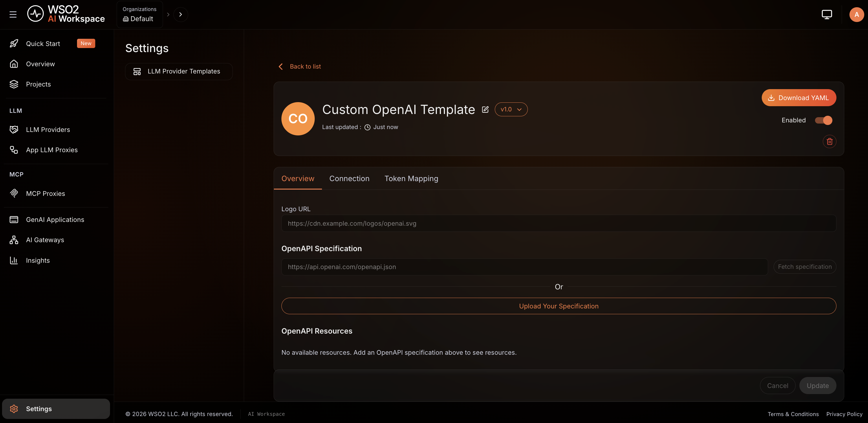Edit the template name with pencil icon
The width and height of the screenshot is (868, 423).
pyautogui.click(x=485, y=109)
